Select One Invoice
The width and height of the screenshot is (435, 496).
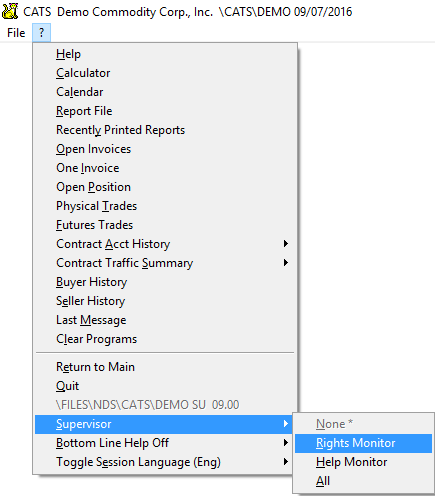tap(166, 168)
